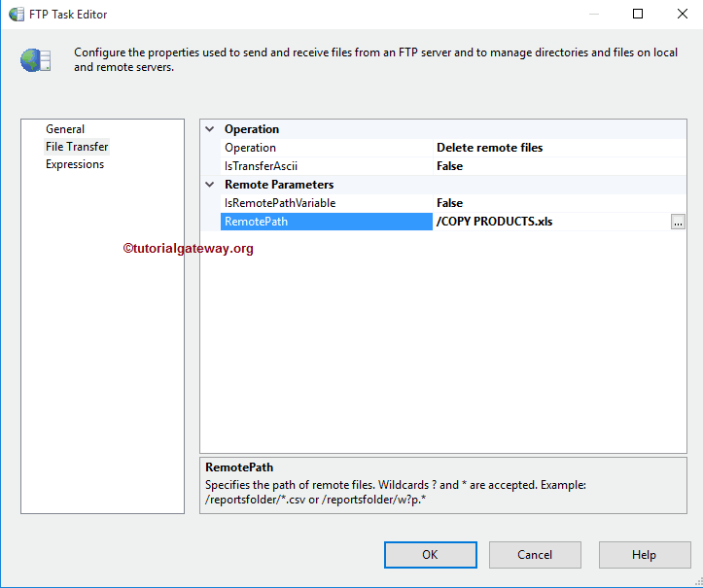Viewport: 703px width, 588px height.
Task: Close the FTP Task Editor window
Action: click(x=683, y=14)
